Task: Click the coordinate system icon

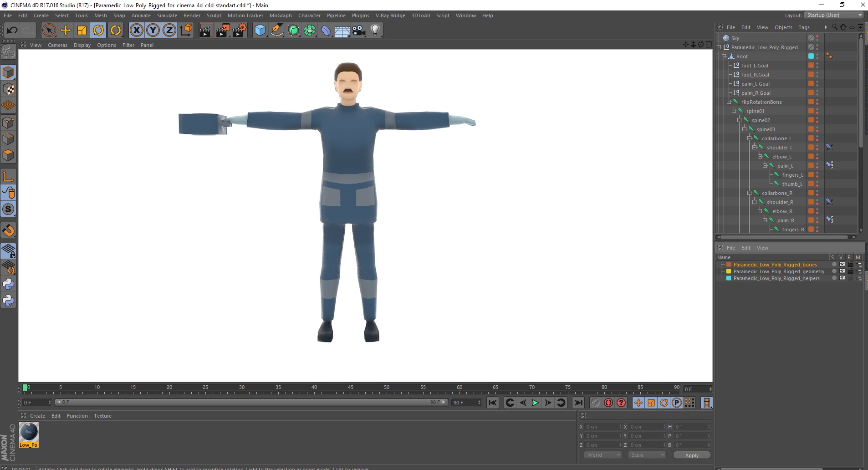Action: [186, 31]
